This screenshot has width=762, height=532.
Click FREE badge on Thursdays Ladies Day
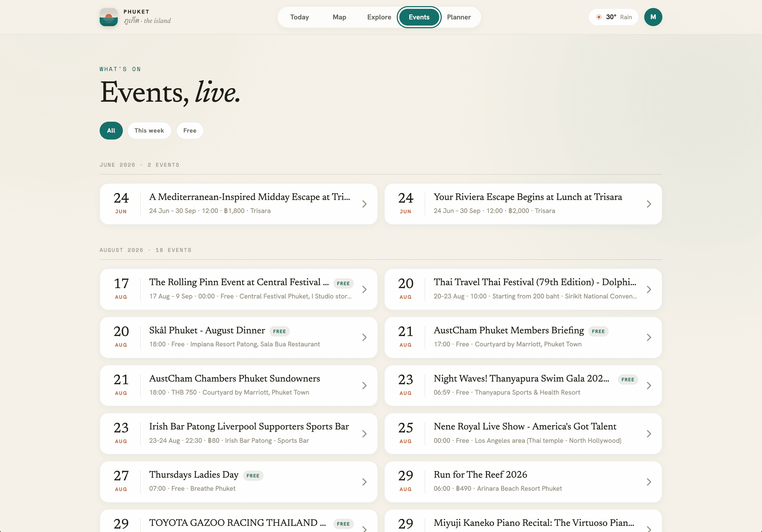(x=253, y=476)
